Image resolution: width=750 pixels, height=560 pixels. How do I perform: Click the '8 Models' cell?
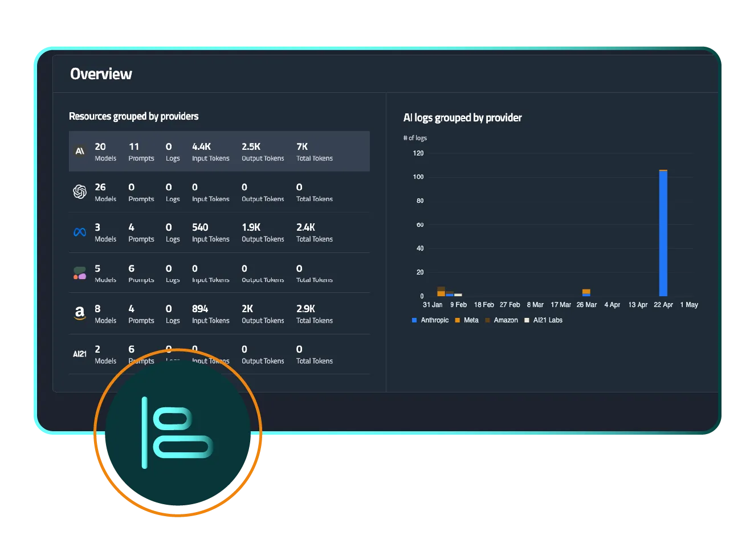105,314
